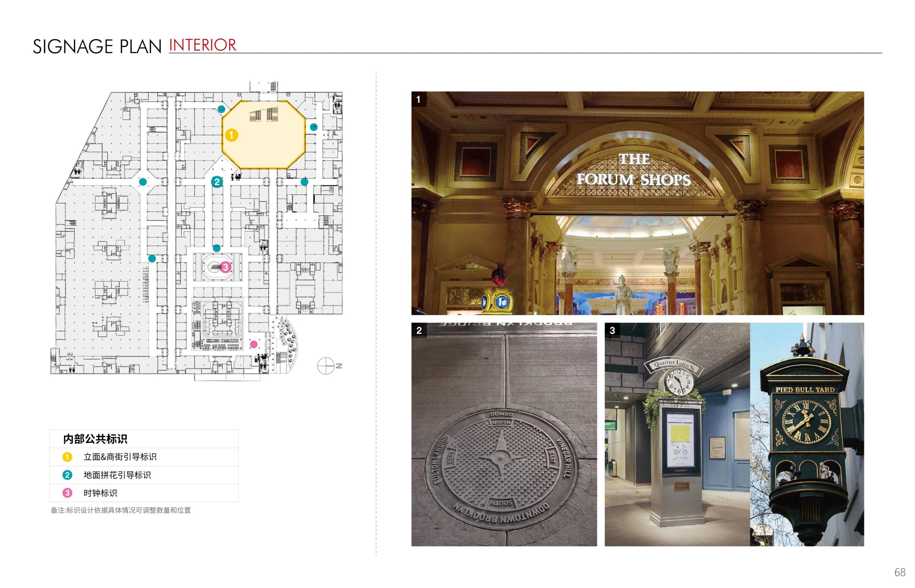The width and height of the screenshot is (915, 588).
Task: Click teal marker 2 on floor plan
Action: point(217,182)
